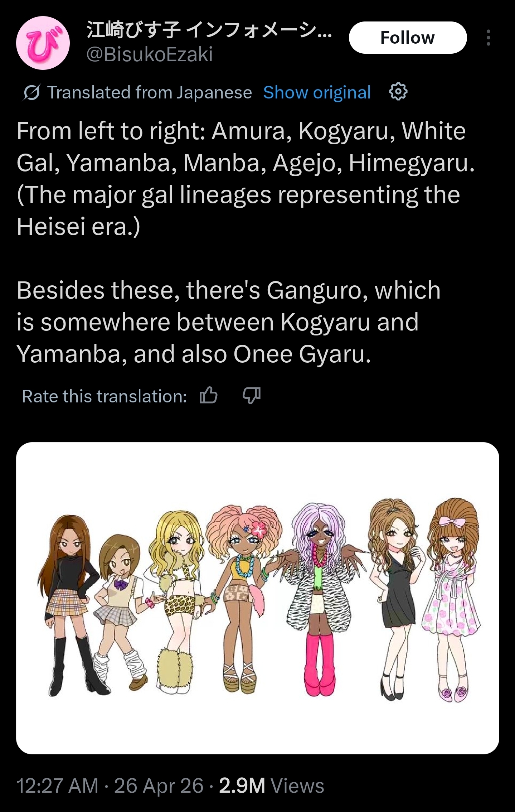Click the translated tweet text about Ganguro
The image size is (515, 812).
[x=228, y=322]
